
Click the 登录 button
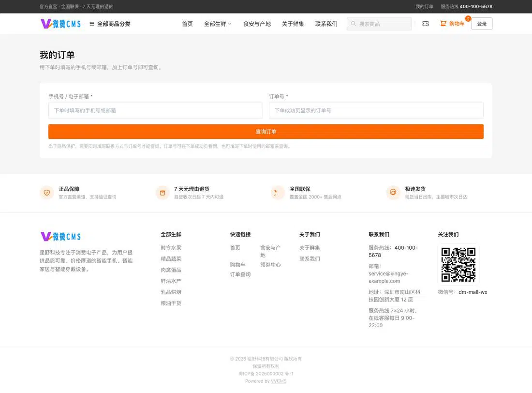point(482,24)
